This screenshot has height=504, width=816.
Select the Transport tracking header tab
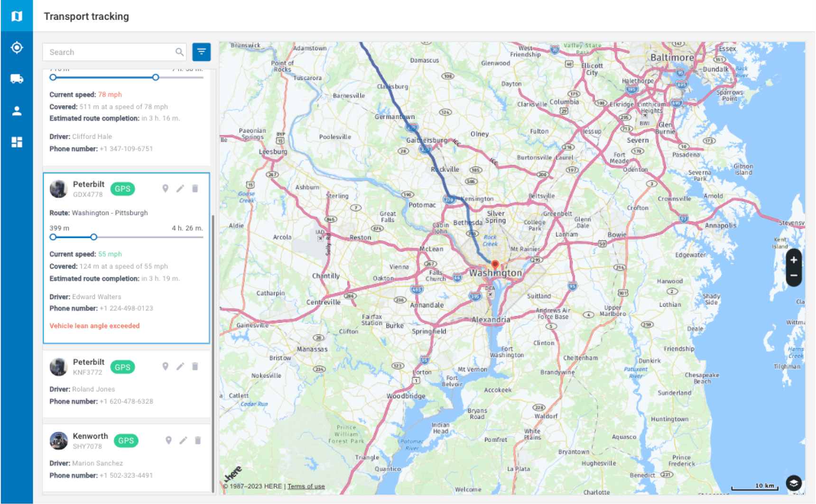click(x=86, y=16)
